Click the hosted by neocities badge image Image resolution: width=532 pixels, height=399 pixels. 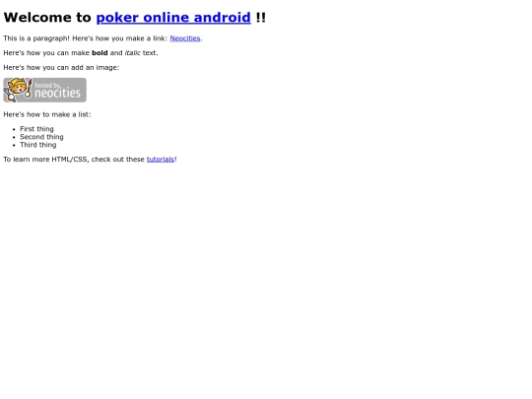point(44,90)
